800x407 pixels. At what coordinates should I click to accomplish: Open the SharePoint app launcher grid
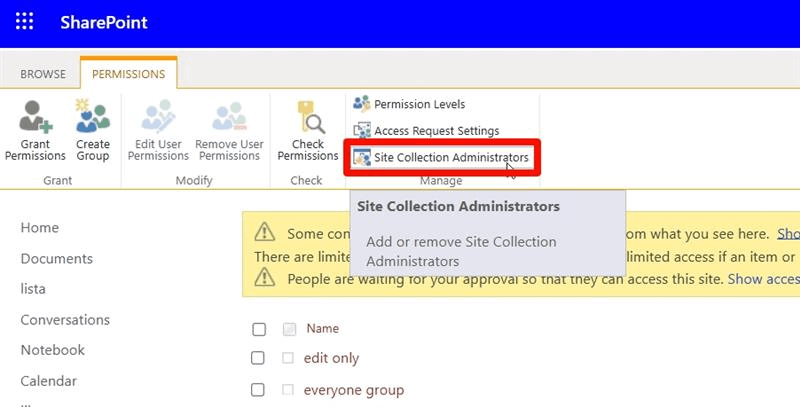24,22
